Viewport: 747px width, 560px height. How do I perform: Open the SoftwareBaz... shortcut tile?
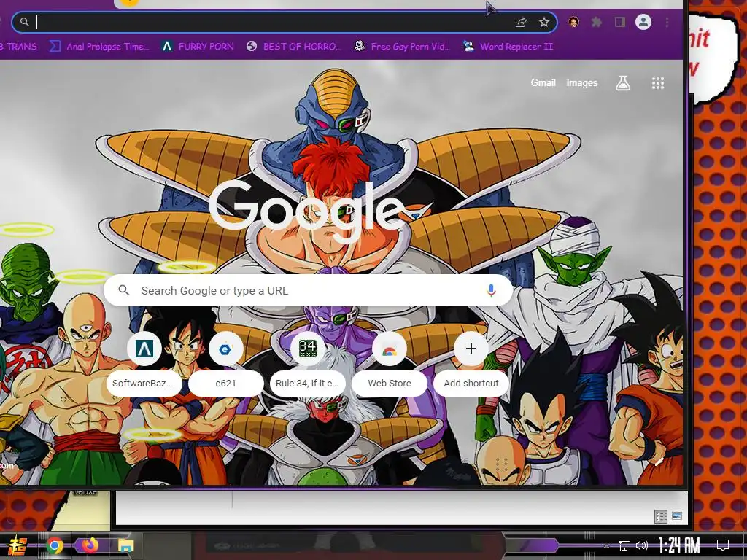pos(144,364)
